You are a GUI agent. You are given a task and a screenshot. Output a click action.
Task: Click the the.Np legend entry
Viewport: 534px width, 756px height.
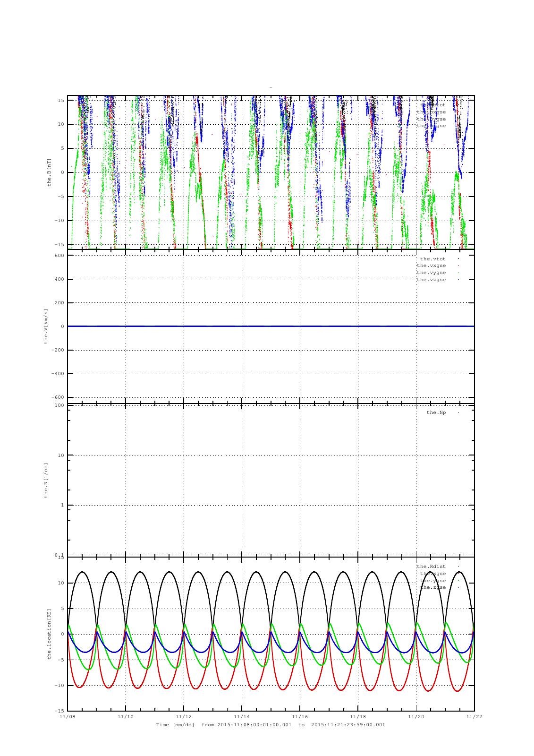pos(436,412)
